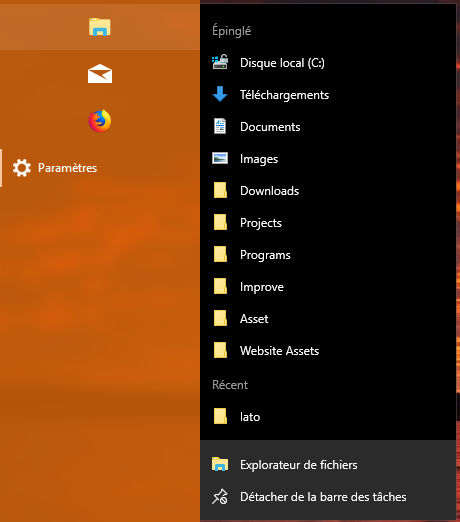Viewport: 460px width, 522px height.
Task: Click the Disque local (C:) drive icon
Action: click(x=220, y=62)
